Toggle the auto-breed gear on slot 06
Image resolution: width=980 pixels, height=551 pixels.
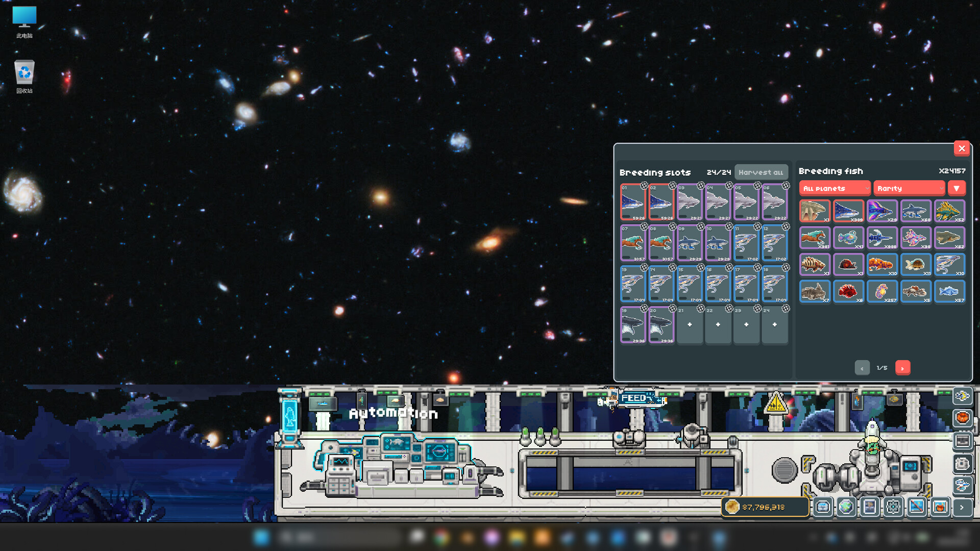[x=786, y=186]
